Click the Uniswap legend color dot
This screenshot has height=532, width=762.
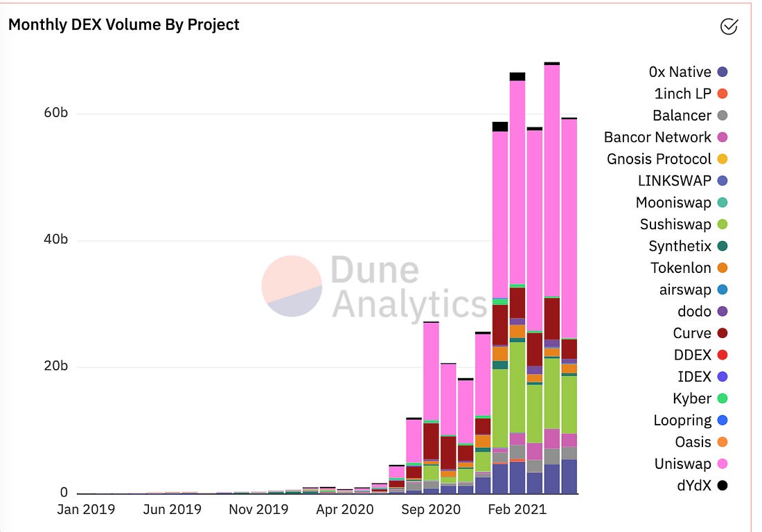pyautogui.click(x=723, y=464)
